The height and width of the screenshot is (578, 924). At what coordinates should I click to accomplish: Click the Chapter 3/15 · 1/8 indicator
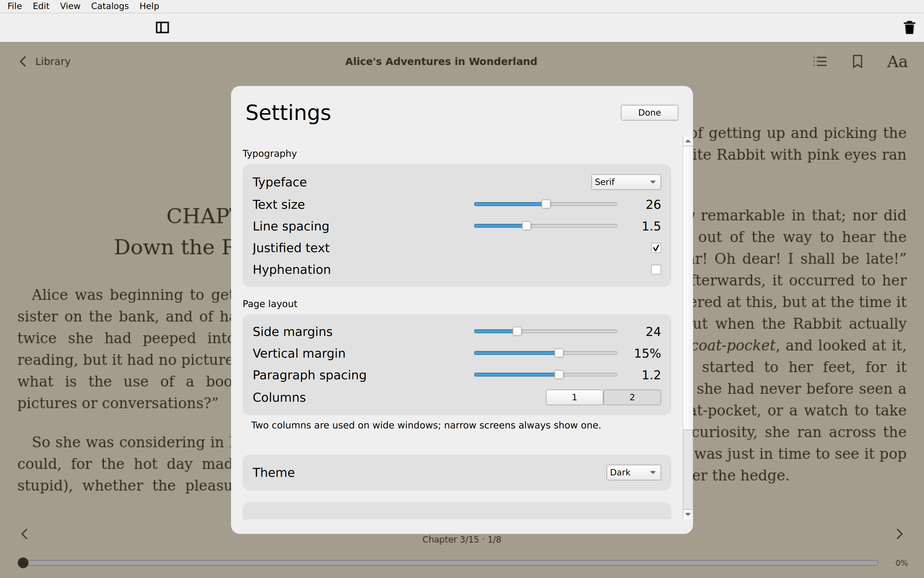[x=462, y=539]
